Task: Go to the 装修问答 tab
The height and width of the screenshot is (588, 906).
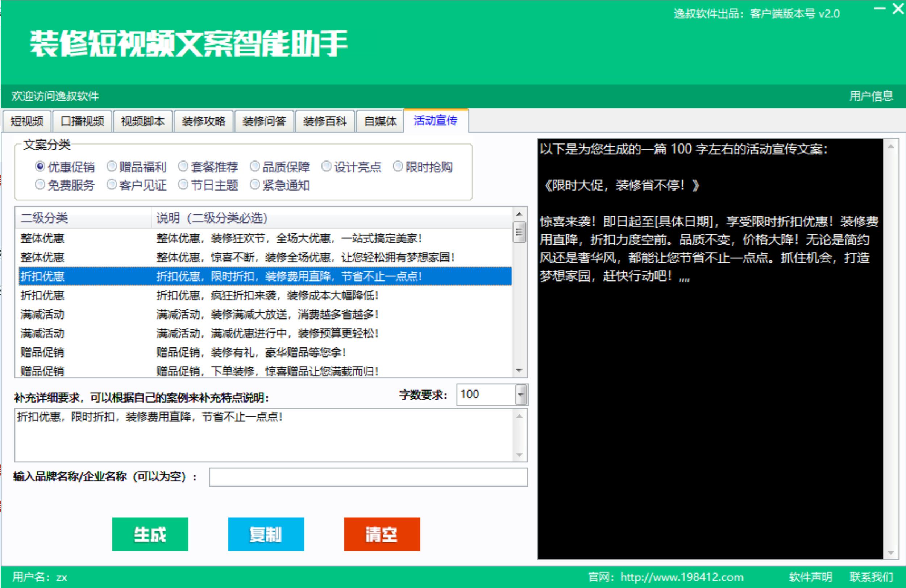Action: [x=264, y=121]
